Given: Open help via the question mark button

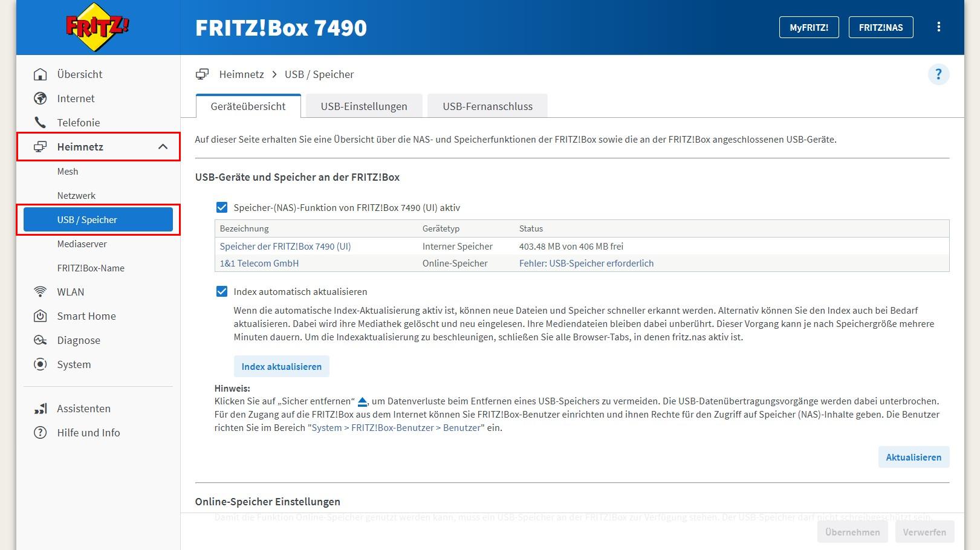Looking at the screenshot, I should click(938, 74).
